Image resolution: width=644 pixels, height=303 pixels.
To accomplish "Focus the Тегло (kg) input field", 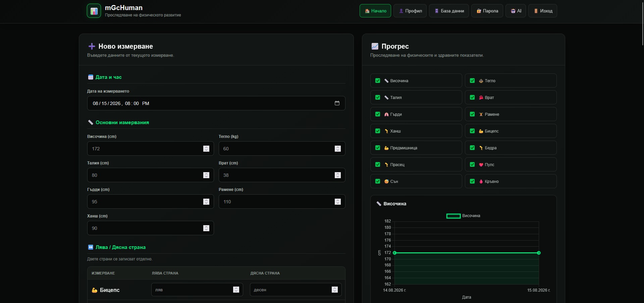I will pos(282,149).
